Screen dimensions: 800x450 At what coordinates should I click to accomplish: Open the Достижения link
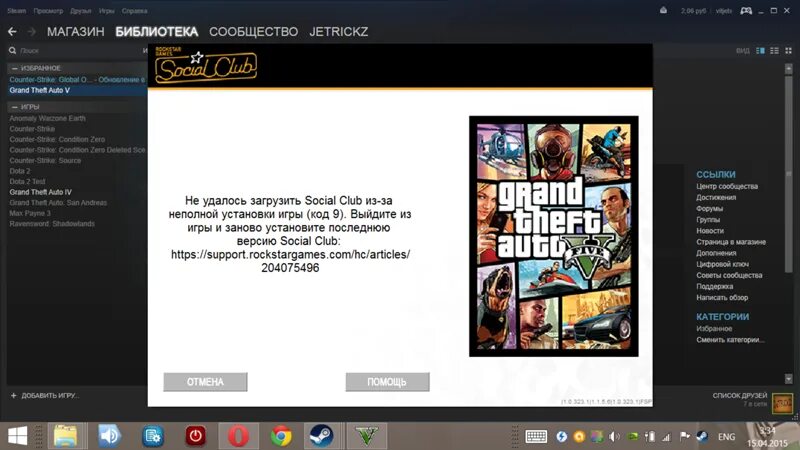coord(716,197)
